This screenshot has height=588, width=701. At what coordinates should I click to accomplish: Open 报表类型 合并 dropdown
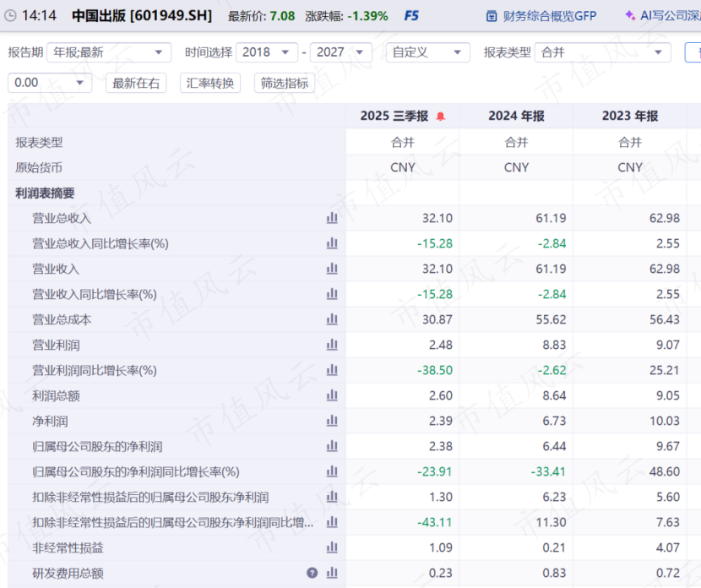pyautogui.click(x=603, y=52)
